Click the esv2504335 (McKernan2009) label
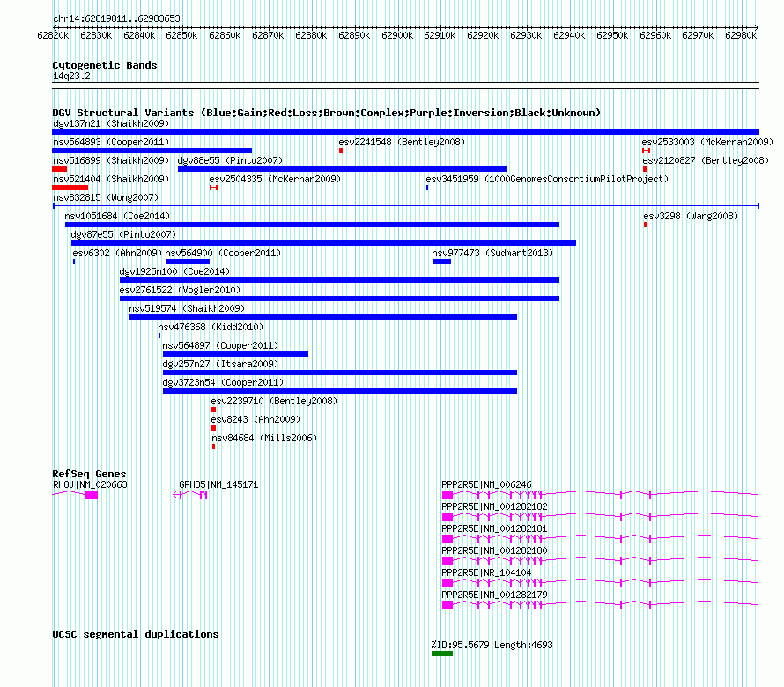The height and width of the screenshot is (687, 784). [x=275, y=179]
